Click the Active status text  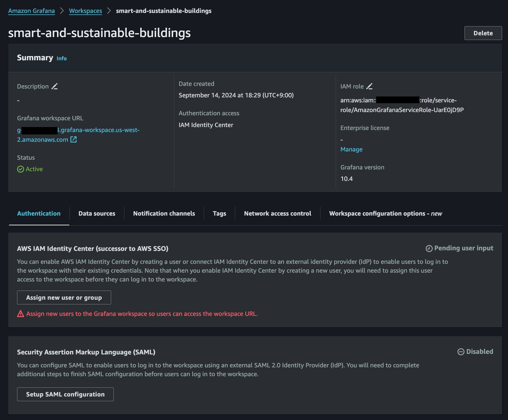pyautogui.click(x=34, y=169)
